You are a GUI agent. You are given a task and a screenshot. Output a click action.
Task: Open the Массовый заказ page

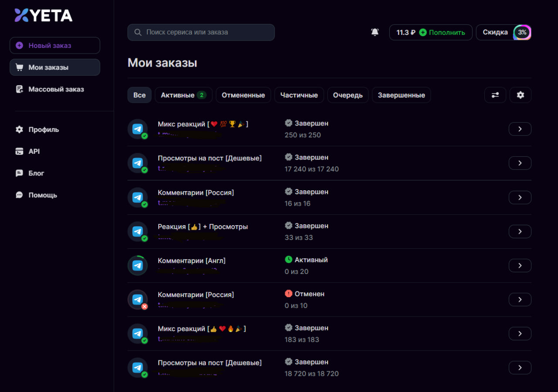(x=56, y=89)
